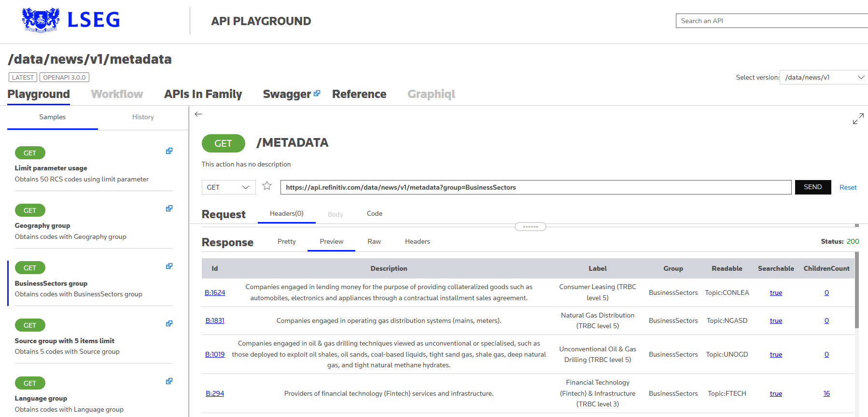Click the back arrow above GET /METADATA
Screen dimensions: 868x417
point(198,114)
